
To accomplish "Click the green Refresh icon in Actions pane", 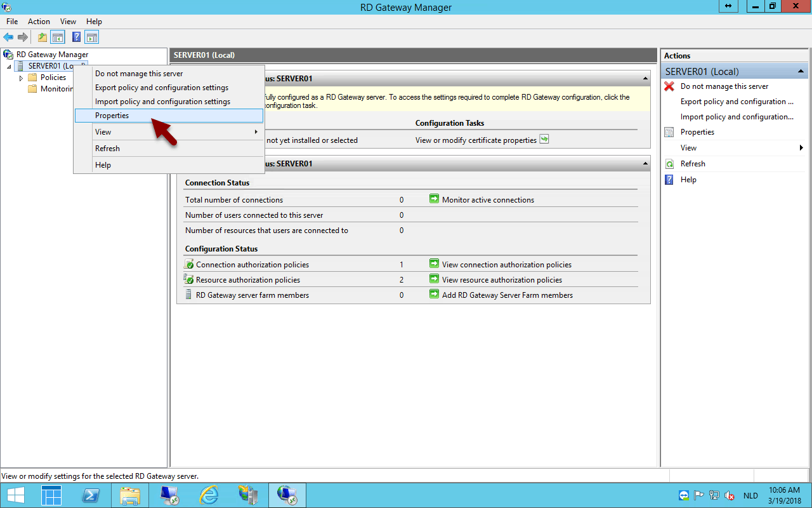I will (669, 164).
